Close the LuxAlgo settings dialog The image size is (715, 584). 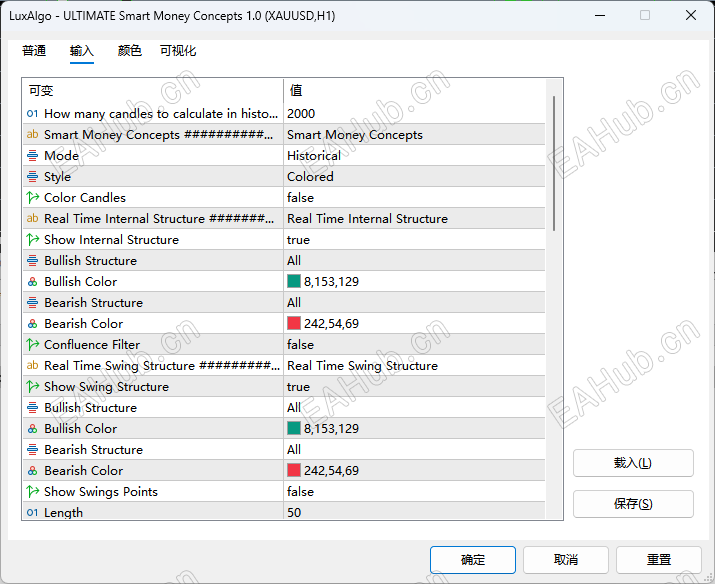coord(691,16)
